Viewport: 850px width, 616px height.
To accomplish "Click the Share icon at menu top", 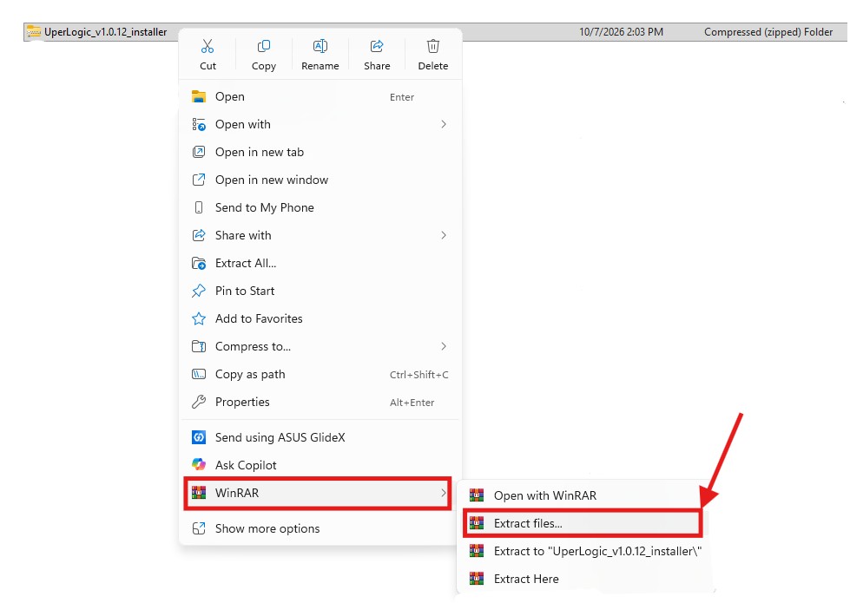I will [x=377, y=46].
